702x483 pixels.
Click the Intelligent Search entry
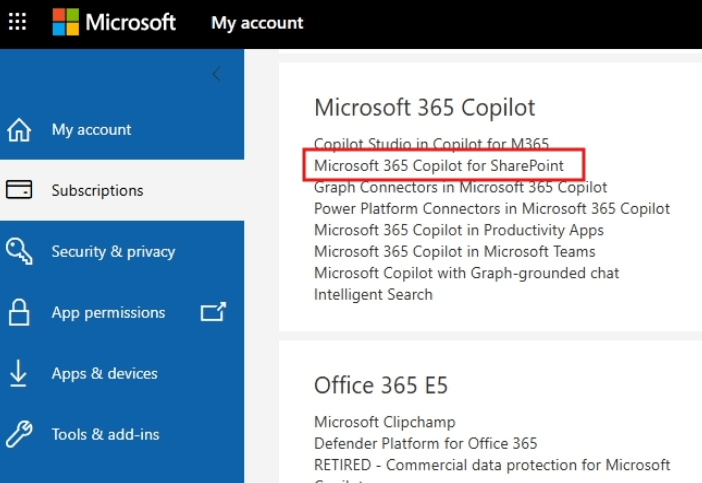tap(373, 295)
